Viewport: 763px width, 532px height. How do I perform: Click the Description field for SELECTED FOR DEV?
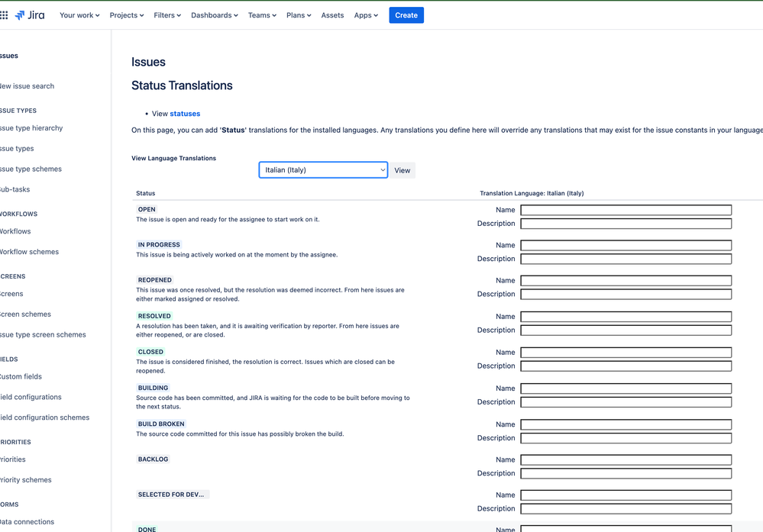tap(626, 508)
